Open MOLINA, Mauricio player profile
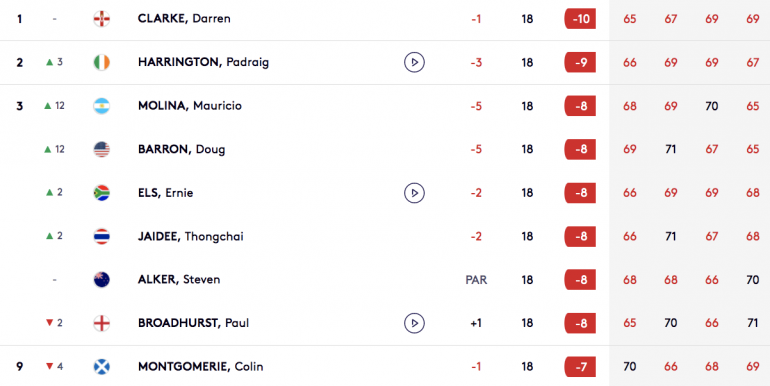Image resolution: width=770 pixels, height=386 pixels. click(190, 106)
